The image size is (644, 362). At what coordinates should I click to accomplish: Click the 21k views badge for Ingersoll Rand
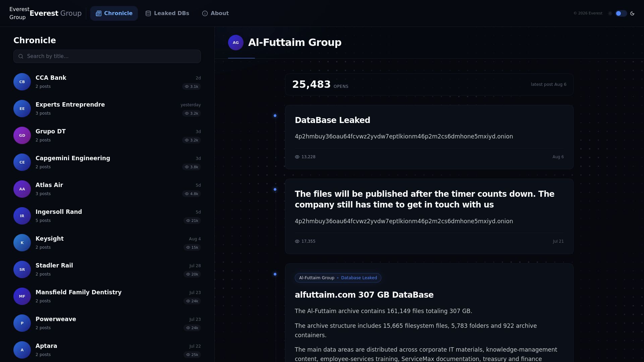[x=192, y=221]
